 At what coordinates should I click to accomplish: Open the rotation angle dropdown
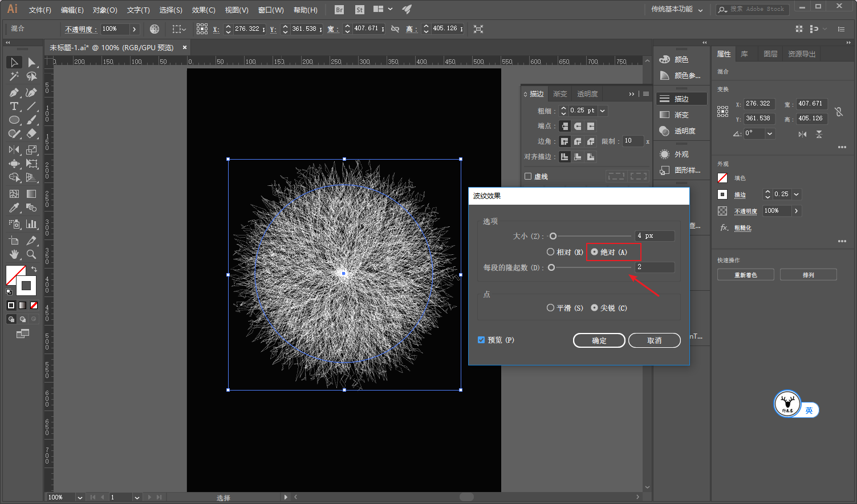coord(770,133)
